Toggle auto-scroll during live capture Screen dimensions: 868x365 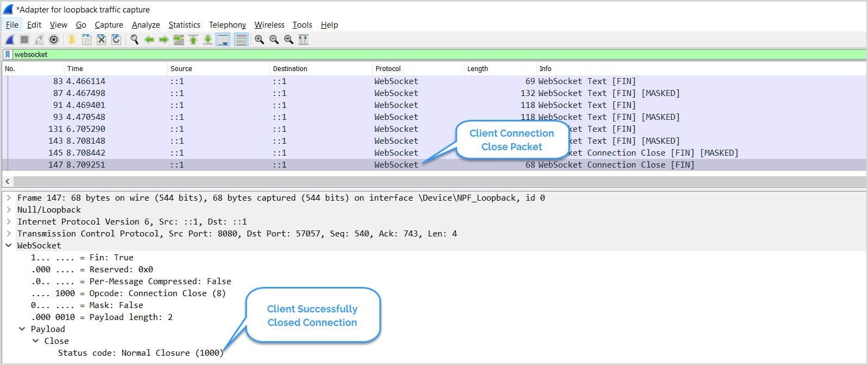[x=223, y=40]
